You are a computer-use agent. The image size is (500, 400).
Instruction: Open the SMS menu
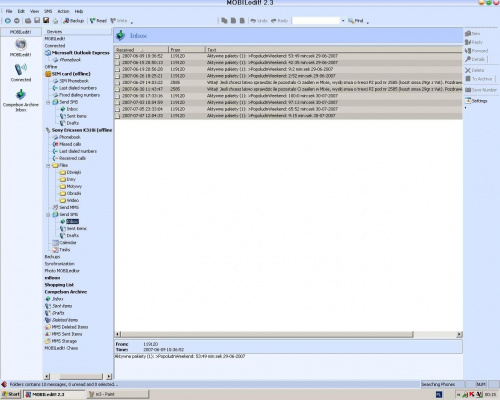tap(48, 11)
